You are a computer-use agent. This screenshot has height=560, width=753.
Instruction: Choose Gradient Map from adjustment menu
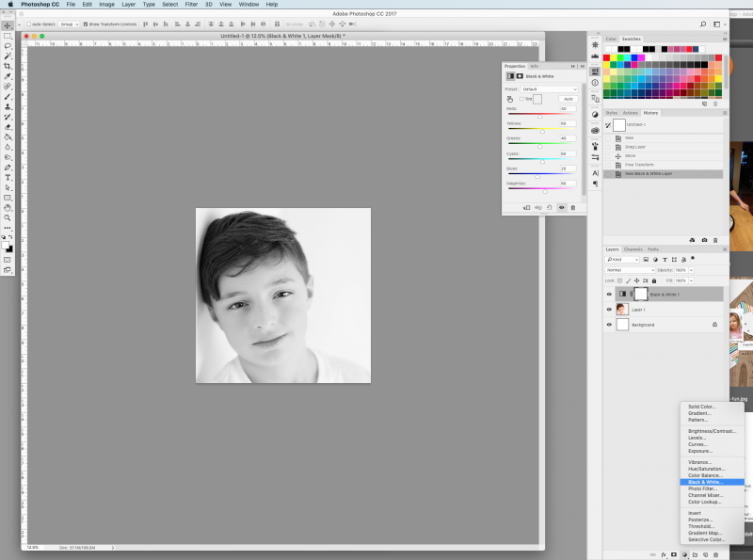pyautogui.click(x=704, y=533)
